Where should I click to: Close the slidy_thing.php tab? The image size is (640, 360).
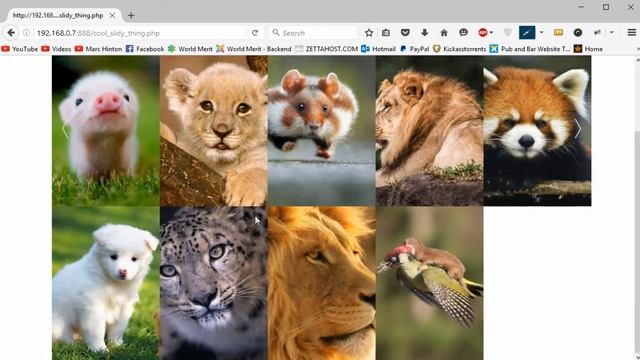[x=112, y=16]
